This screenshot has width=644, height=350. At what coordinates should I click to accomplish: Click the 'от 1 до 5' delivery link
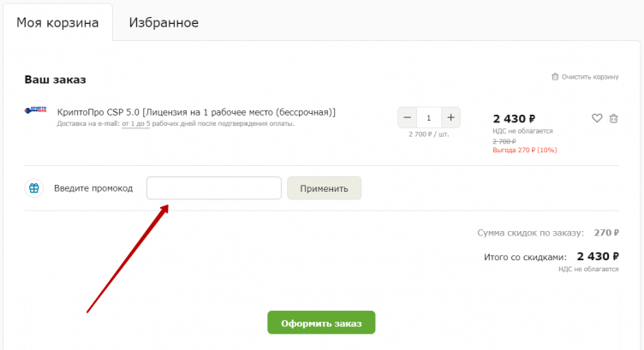click(x=136, y=123)
